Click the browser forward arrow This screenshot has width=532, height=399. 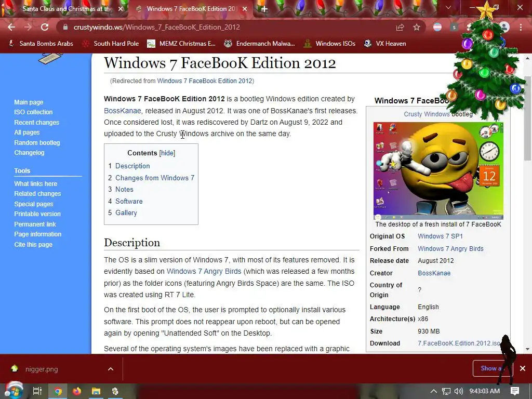(28, 27)
